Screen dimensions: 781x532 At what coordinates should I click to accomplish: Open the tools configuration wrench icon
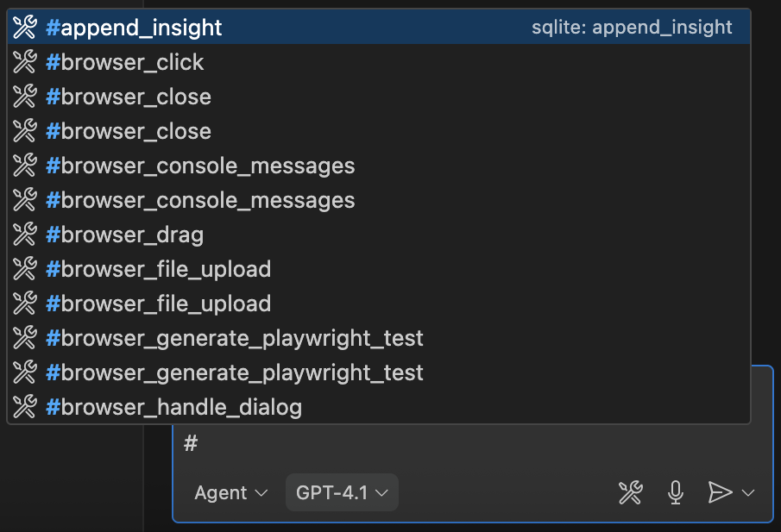pyautogui.click(x=631, y=493)
